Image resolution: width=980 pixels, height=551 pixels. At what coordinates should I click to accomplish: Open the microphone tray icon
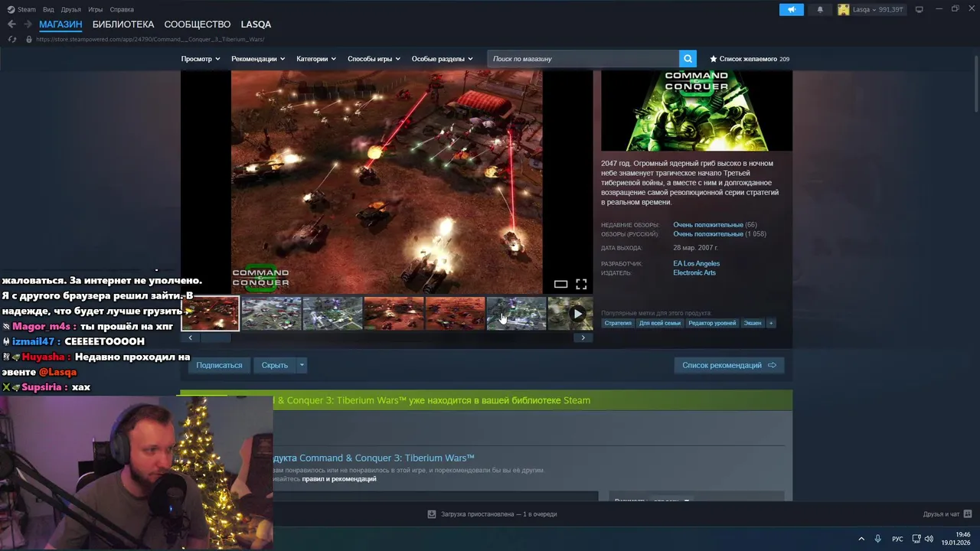(x=878, y=539)
